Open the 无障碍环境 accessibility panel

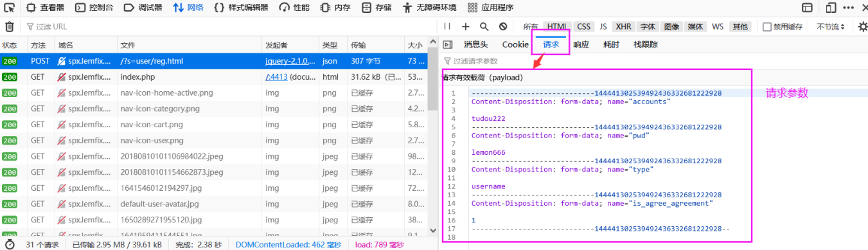coord(430,8)
